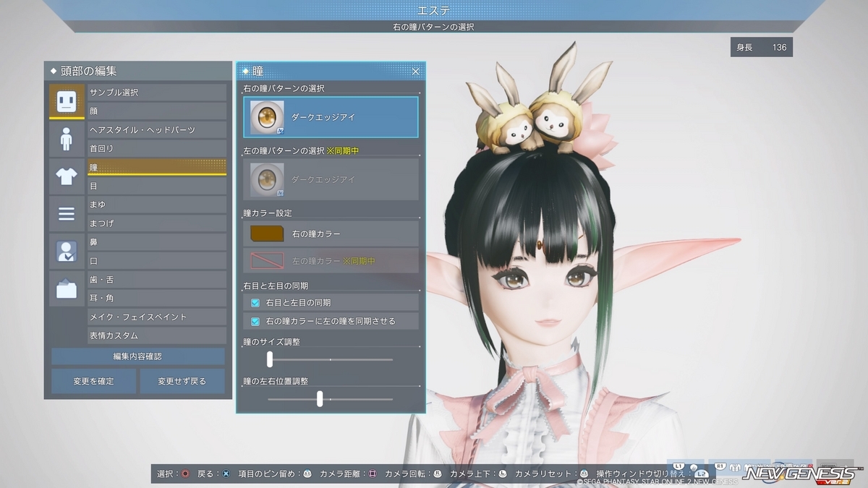The height and width of the screenshot is (488, 868).
Task: Click the right eye pattern thumbnail
Action: (x=267, y=117)
